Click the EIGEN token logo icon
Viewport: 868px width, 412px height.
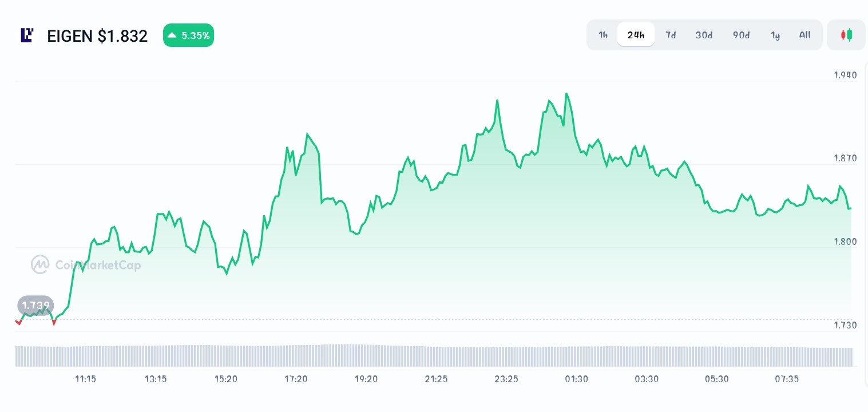[x=27, y=35]
